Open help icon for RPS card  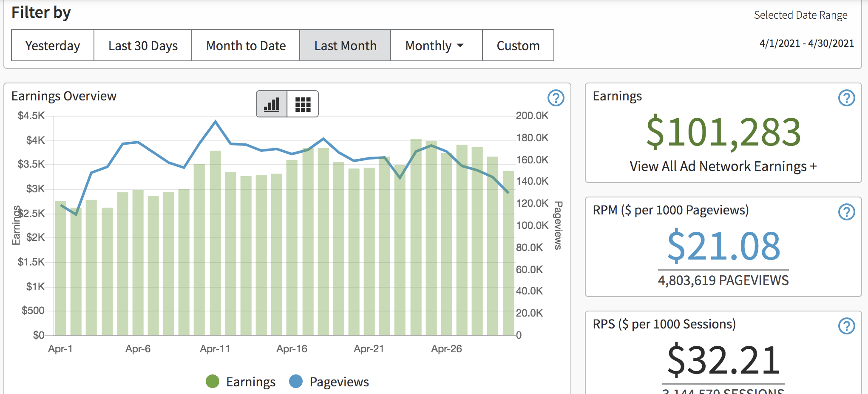click(846, 326)
